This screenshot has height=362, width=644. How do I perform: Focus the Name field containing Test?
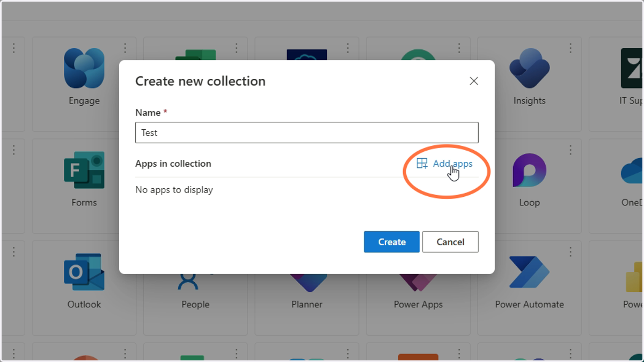[306, 132]
